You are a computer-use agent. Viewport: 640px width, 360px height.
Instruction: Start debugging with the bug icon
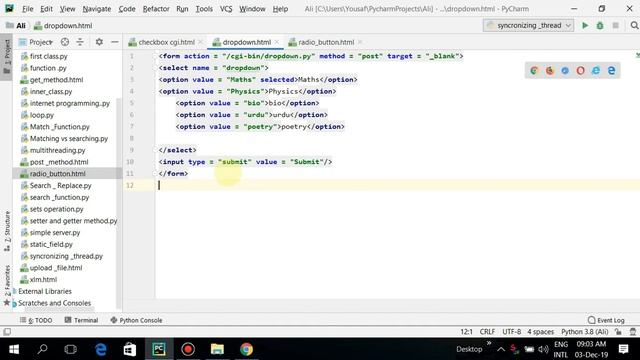click(600, 25)
